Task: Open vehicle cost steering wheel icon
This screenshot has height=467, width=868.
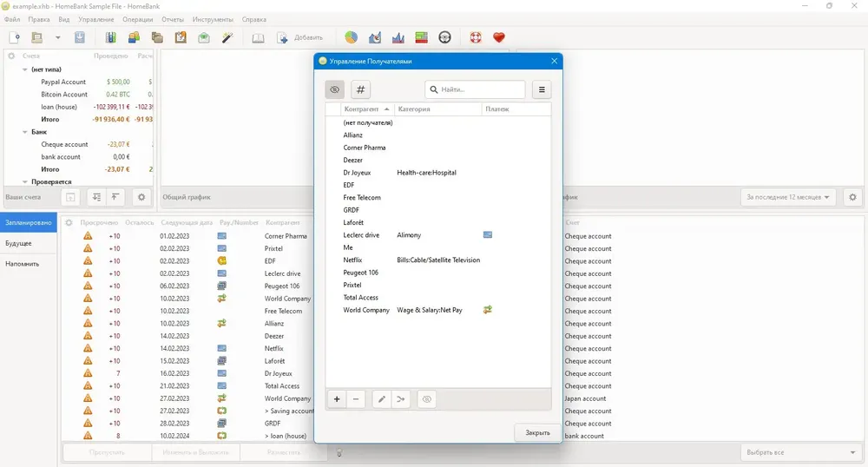Action: pyautogui.click(x=444, y=37)
